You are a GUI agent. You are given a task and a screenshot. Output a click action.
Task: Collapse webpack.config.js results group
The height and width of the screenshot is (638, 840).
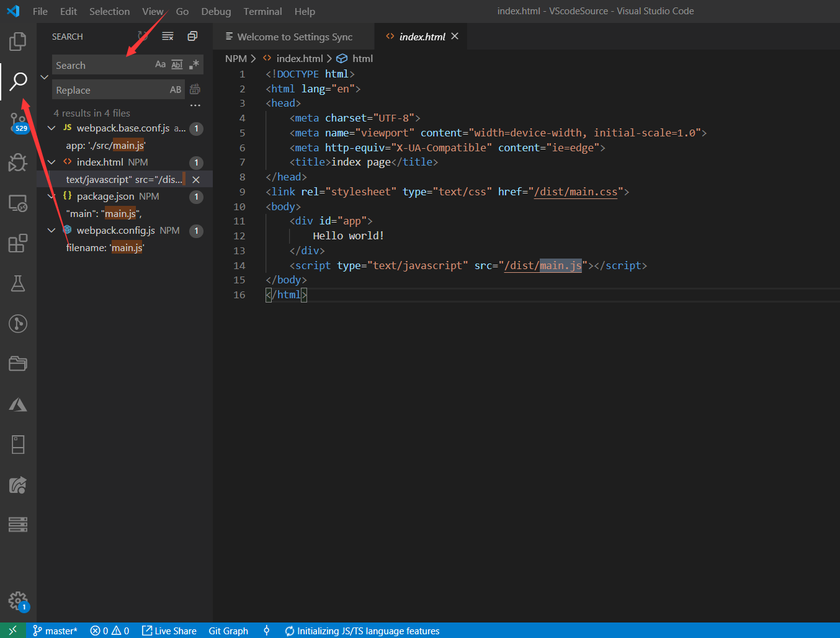click(x=51, y=231)
